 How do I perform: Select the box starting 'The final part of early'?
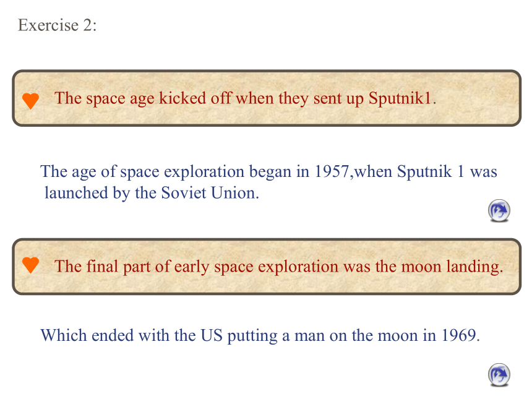(267, 267)
